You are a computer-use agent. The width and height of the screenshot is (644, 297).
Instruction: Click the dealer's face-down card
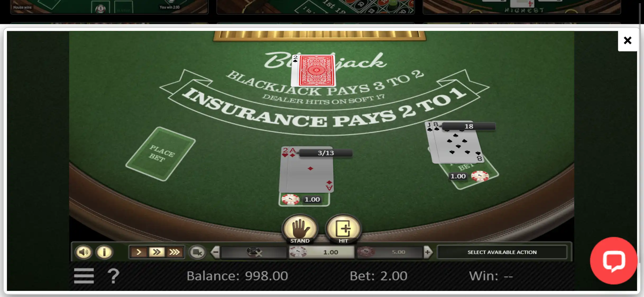316,71
